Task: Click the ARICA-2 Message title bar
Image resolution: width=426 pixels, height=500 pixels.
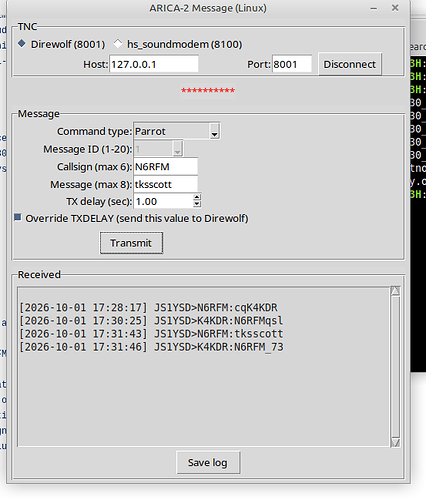Action: pyautogui.click(x=208, y=8)
